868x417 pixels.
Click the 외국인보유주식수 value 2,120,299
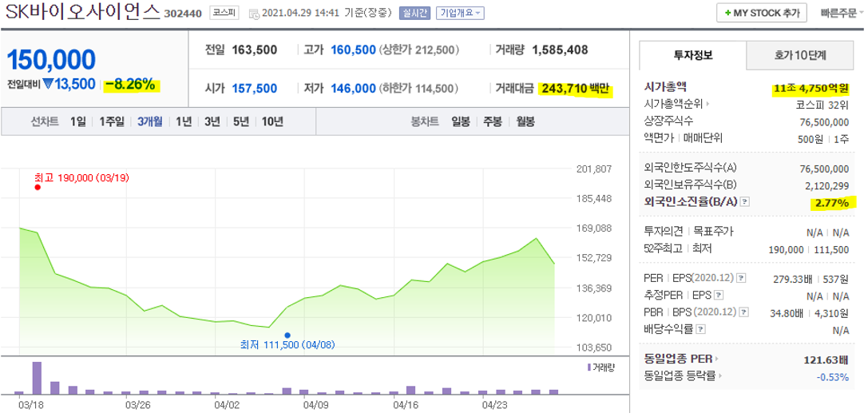coord(826,185)
